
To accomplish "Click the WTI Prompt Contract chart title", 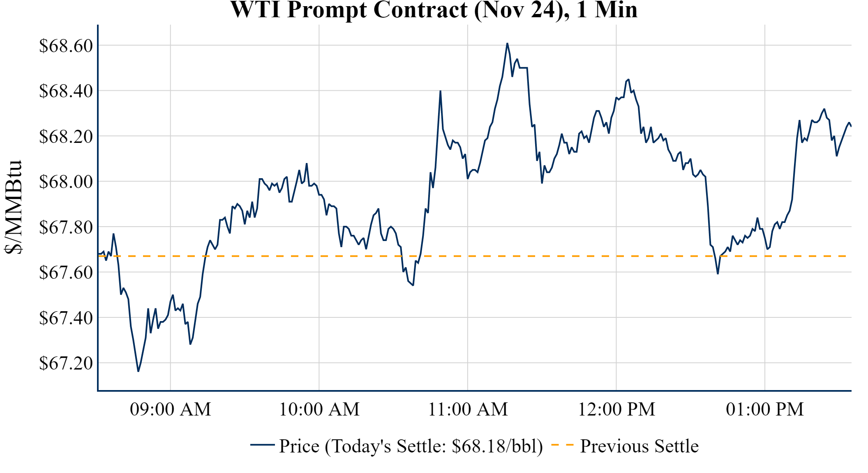I will (434, 10).
